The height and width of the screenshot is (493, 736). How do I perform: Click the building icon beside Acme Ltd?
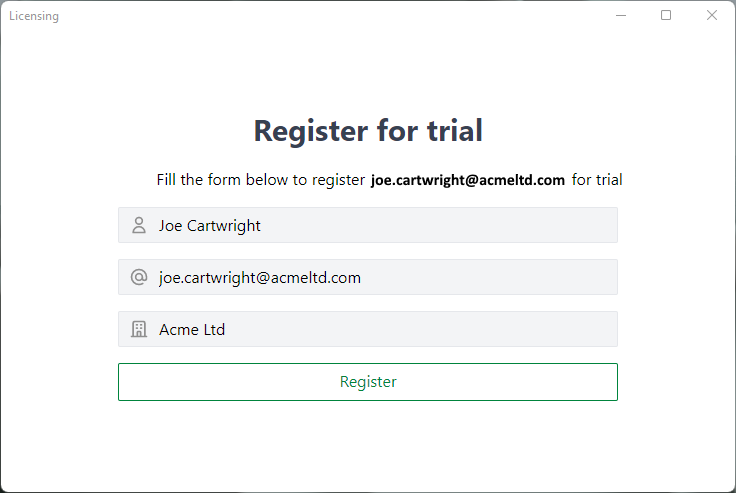click(x=139, y=329)
